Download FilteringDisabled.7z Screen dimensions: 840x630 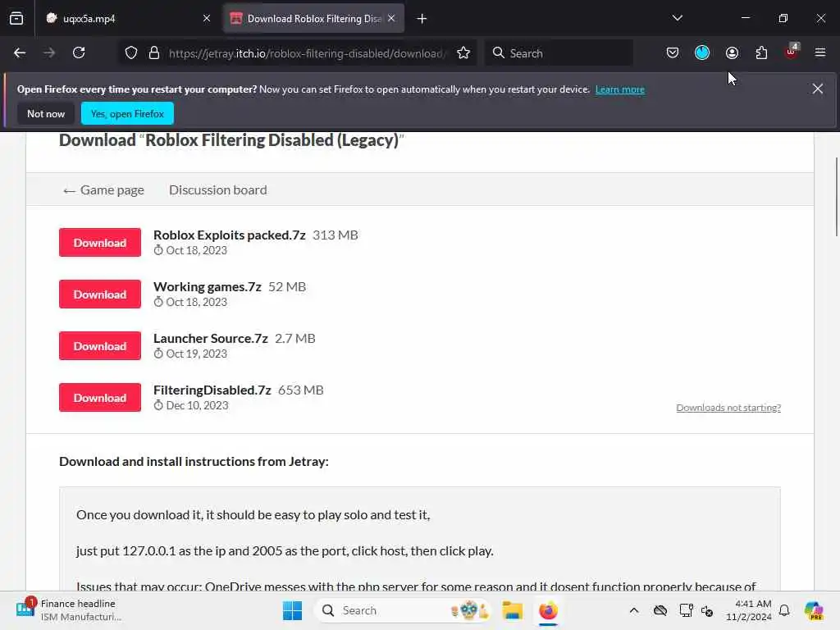[x=100, y=398]
